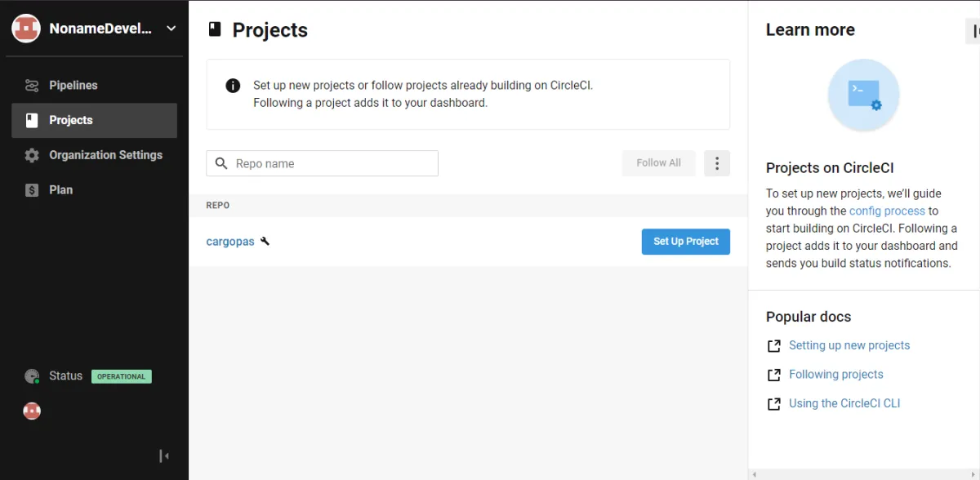This screenshot has width=980, height=480.
Task: Open Using the CircleCI CLI doc
Action: coord(844,403)
